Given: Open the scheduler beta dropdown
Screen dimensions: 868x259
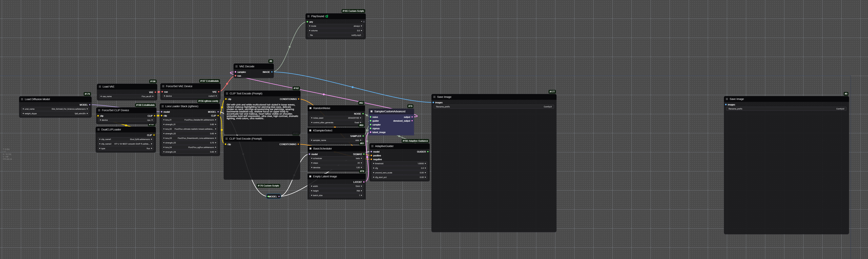Looking at the screenshot, I should (336, 159).
